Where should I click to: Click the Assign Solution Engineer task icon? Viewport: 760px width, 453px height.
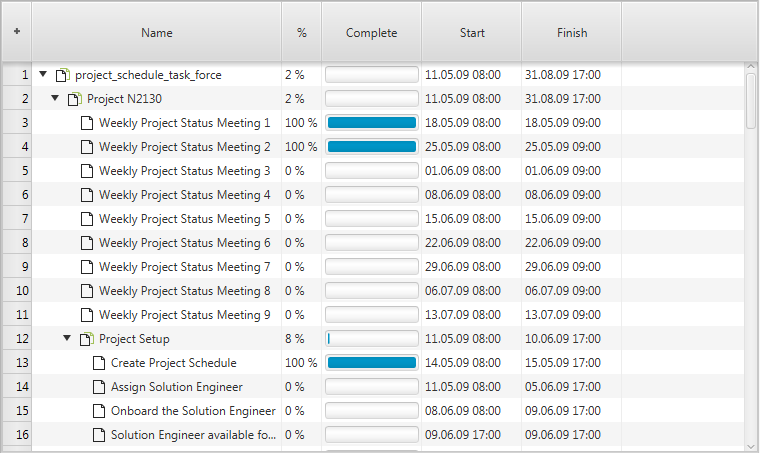tap(99, 387)
